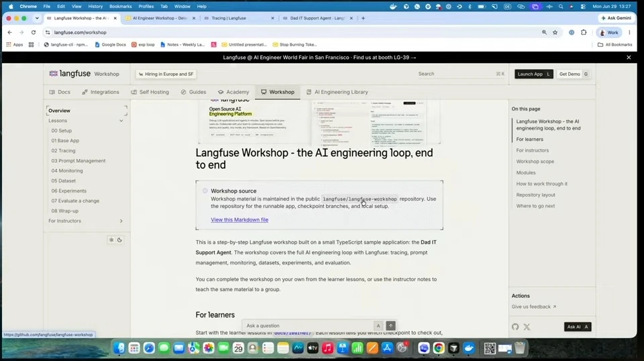Open the All Bookmarks folder
Image resolution: width=644 pixels, height=361 pixels.
coord(615,44)
